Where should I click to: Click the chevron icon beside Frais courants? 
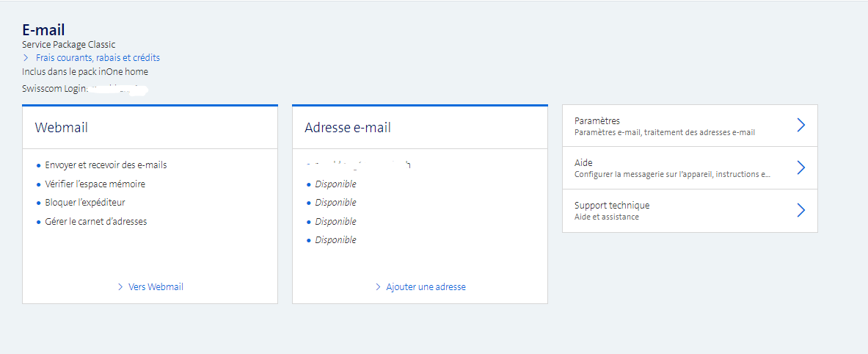(26, 57)
